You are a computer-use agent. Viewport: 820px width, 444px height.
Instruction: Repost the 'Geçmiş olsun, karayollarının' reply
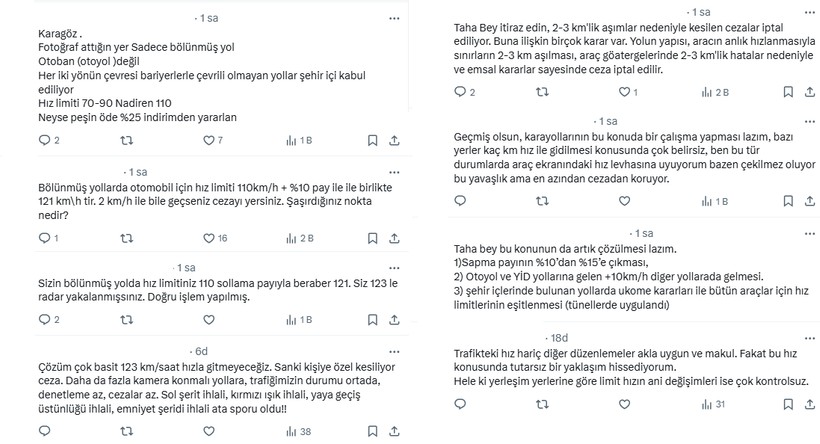[543, 199]
